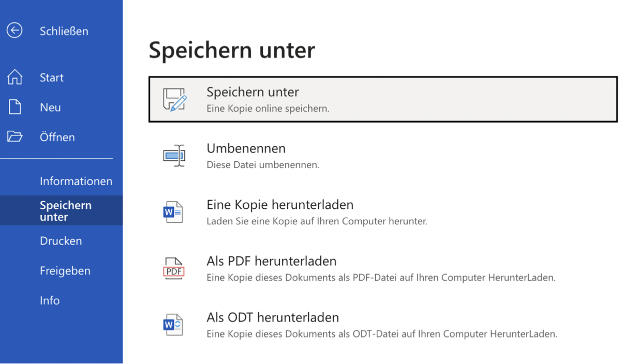Select the PDF file icon
The image size is (623, 364).
(x=173, y=268)
